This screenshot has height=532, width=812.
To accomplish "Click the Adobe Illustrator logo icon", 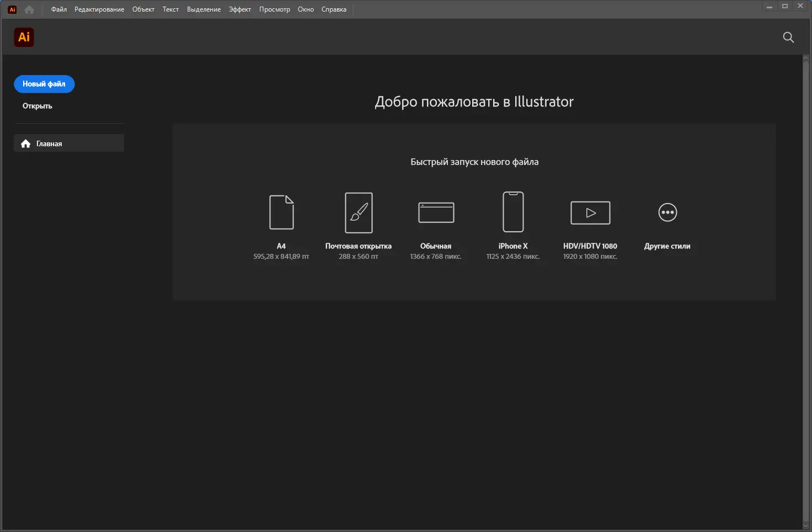I will pos(24,37).
